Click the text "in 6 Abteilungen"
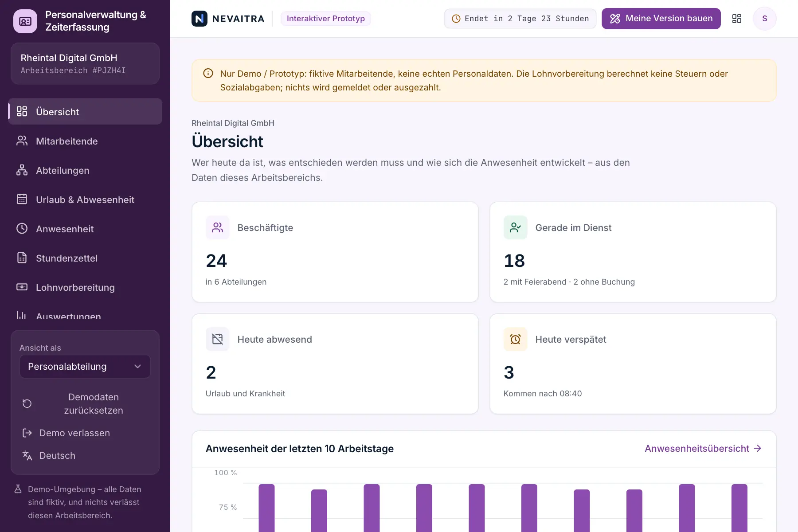798x532 pixels. (236, 282)
